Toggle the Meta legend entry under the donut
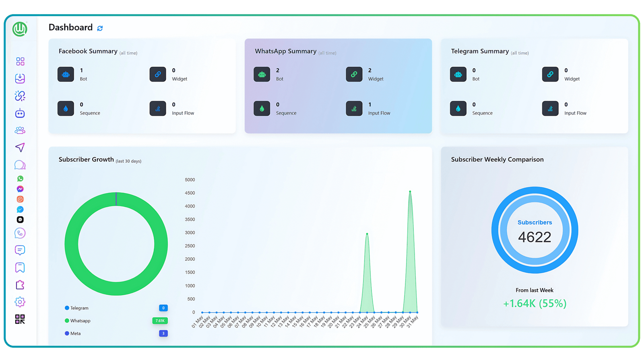The image size is (644, 362). click(73, 333)
